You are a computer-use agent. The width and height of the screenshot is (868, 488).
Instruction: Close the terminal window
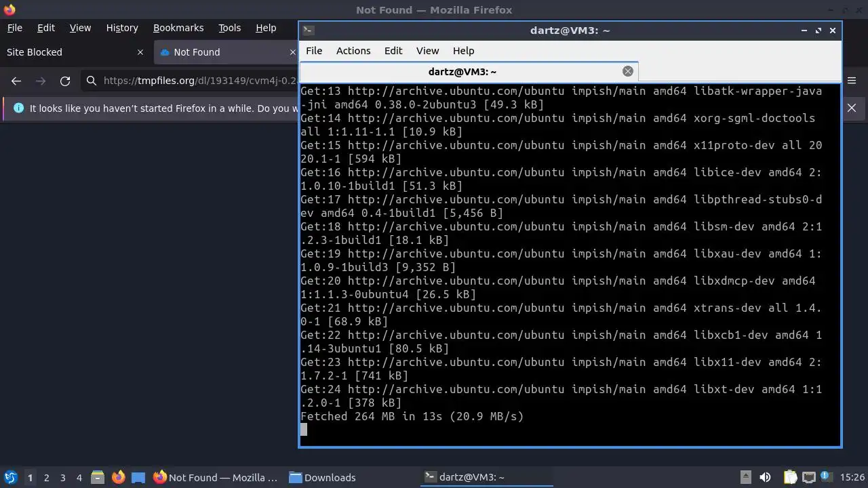[x=833, y=30]
